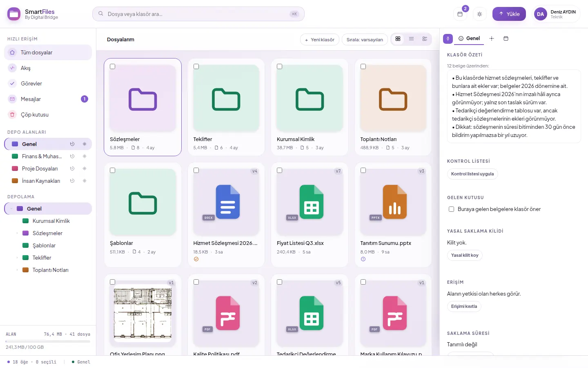
Task: Select the Toplantı Notları folder checkbox
Action: coord(363,66)
